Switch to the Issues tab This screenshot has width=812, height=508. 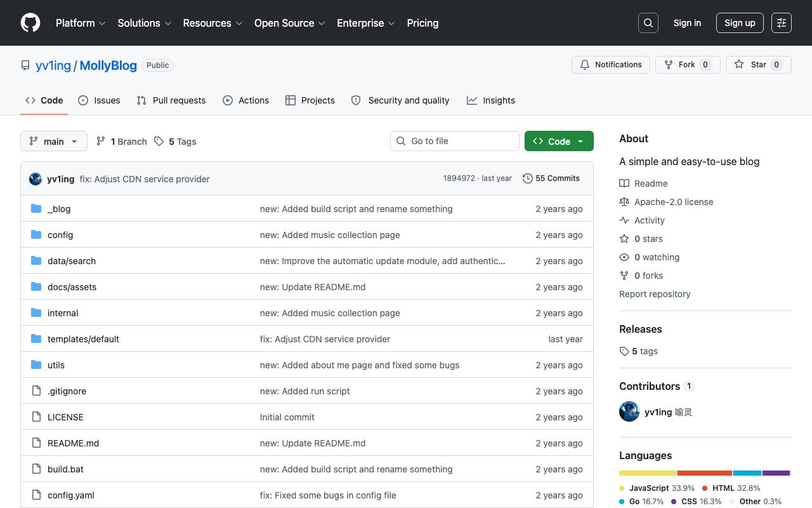pos(99,100)
